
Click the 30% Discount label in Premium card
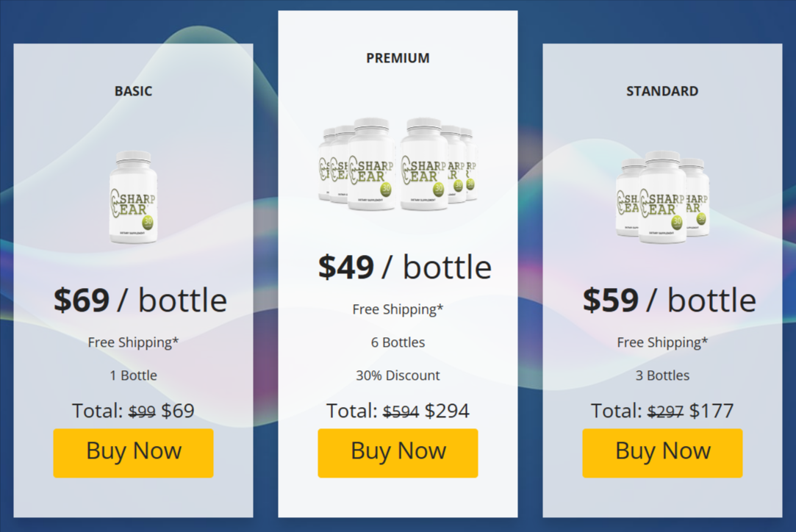point(398,375)
